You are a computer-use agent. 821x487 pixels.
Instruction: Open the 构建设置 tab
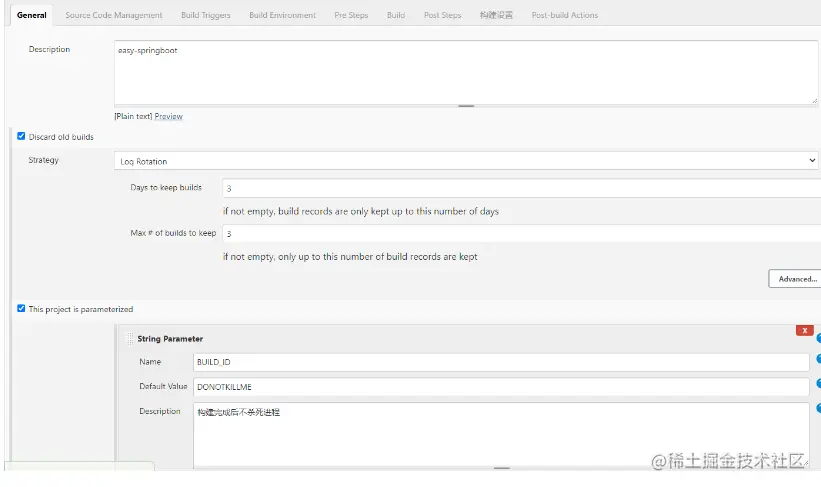pyautogui.click(x=496, y=15)
